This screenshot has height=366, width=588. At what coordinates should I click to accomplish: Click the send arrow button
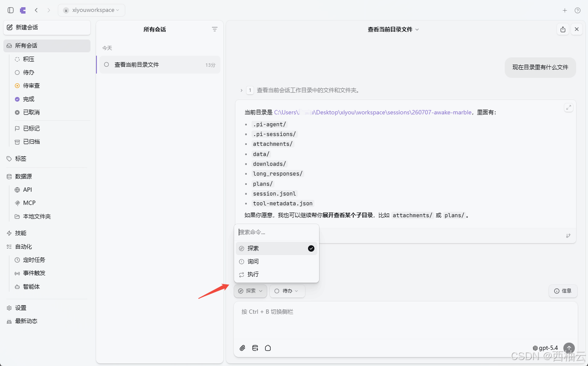coord(569,348)
